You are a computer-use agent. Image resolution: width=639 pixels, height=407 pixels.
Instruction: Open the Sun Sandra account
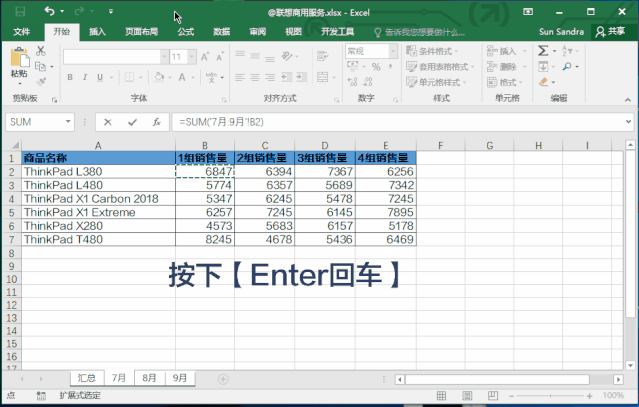(561, 32)
